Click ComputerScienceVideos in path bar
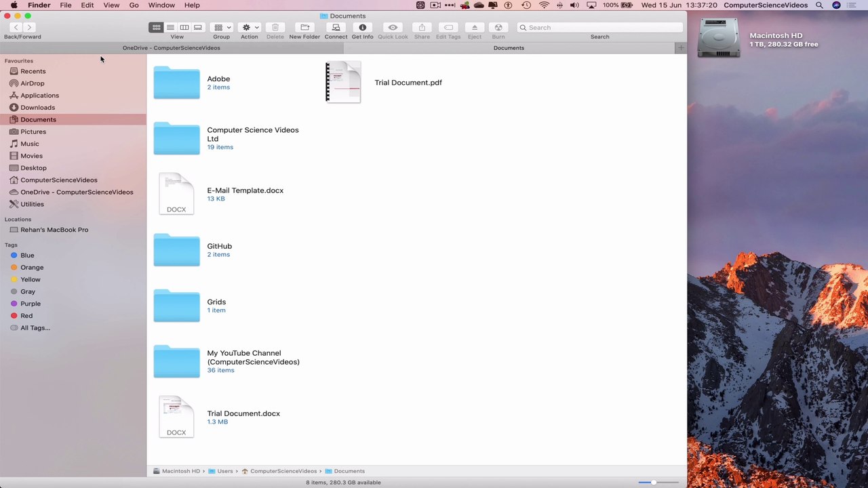Image resolution: width=868 pixels, height=488 pixels. click(x=279, y=471)
